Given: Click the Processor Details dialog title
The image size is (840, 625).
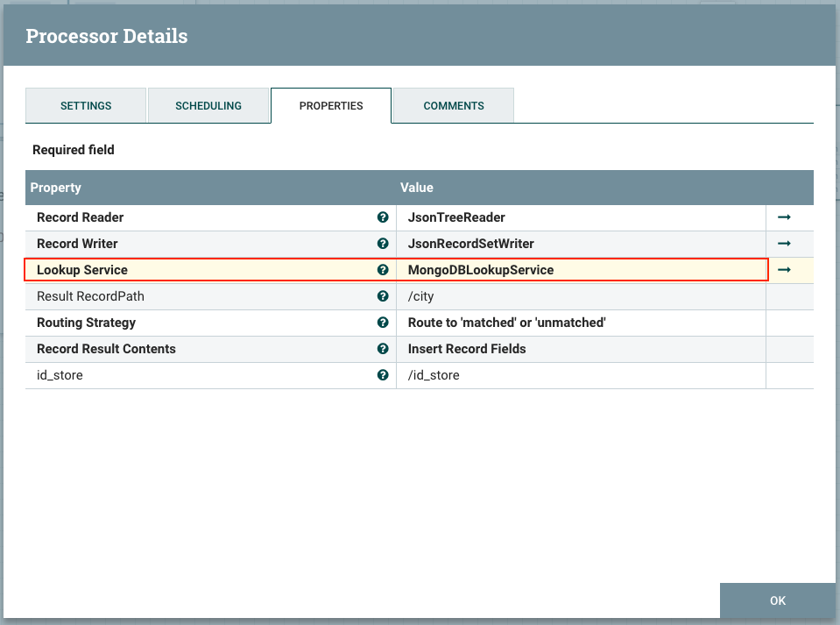Looking at the screenshot, I should coord(107,36).
